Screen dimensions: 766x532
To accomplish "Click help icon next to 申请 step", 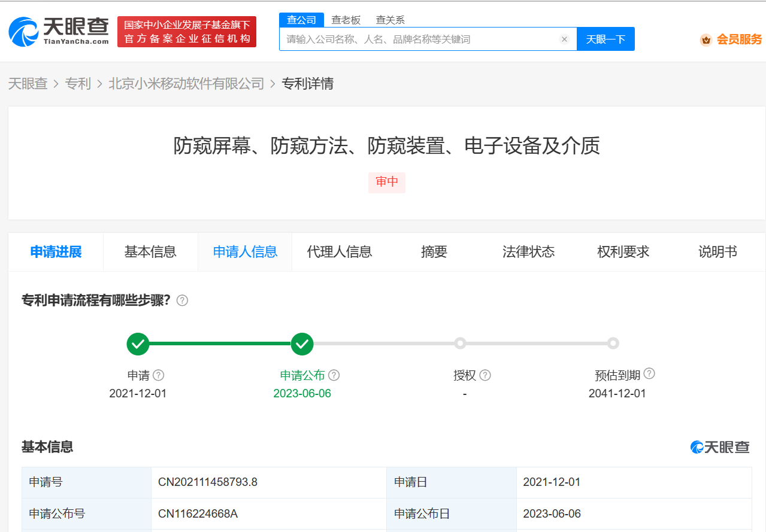I will (158, 375).
